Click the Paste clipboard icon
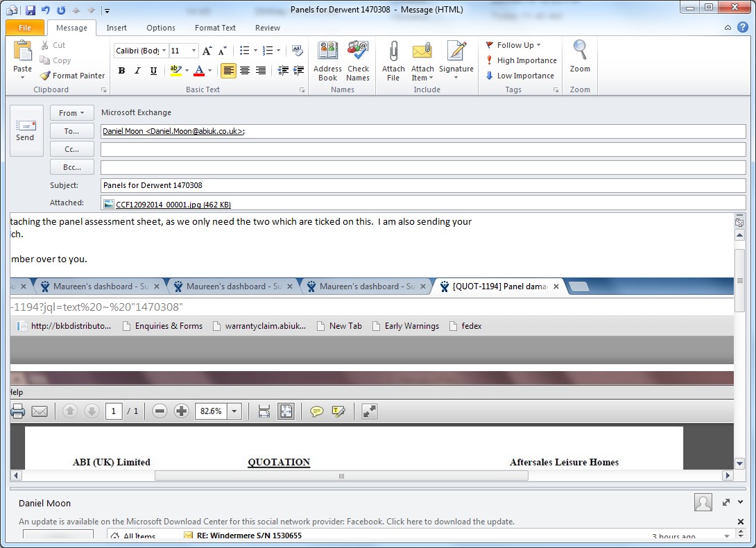The width and height of the screenshot is (756, 548). [x=22, y=51]
